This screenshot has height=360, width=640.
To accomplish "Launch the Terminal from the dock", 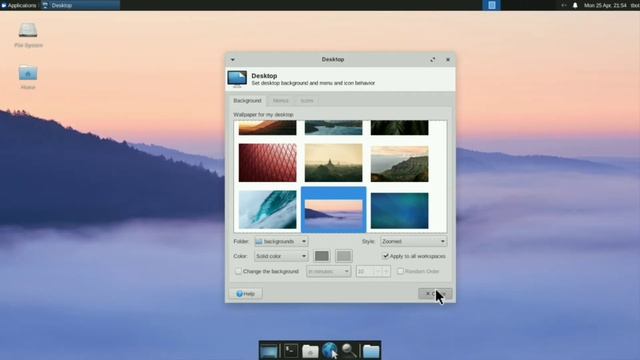I will pos(291,351).
